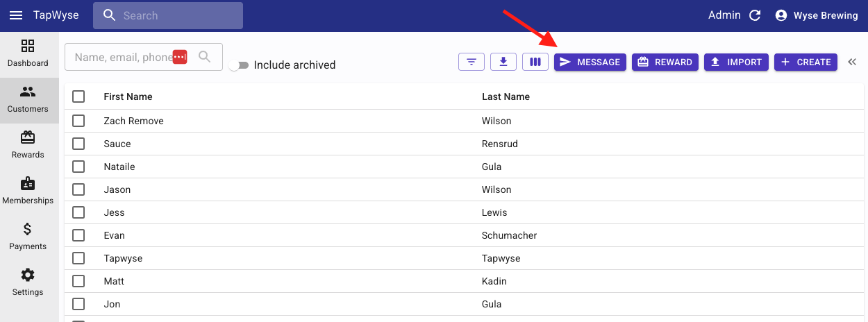The image size is (868, 322).
Task: Open Dashboard from the sidebar
Action: pyautogui.click(x=28, y=53)
